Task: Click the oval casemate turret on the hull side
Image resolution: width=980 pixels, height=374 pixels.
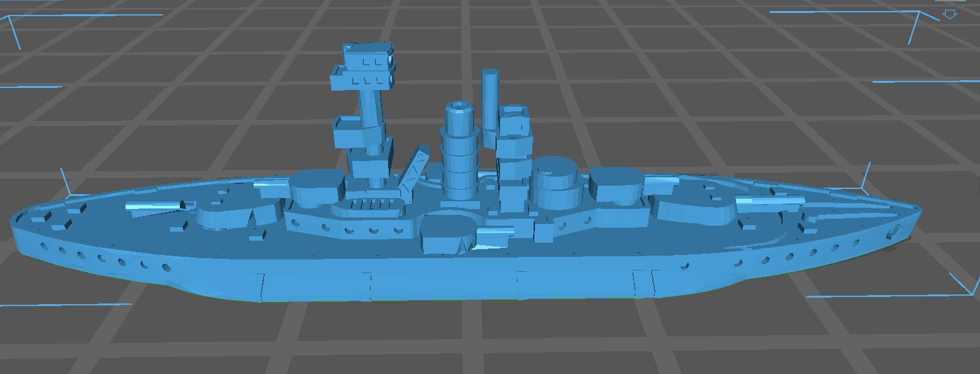Action: 448,234
